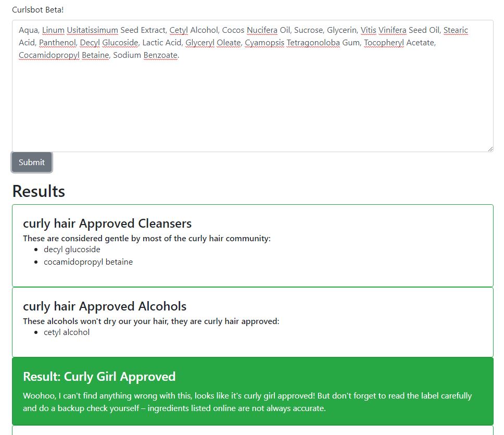Select the cocamidopropyl betaine list item

(x=88, y=262)
